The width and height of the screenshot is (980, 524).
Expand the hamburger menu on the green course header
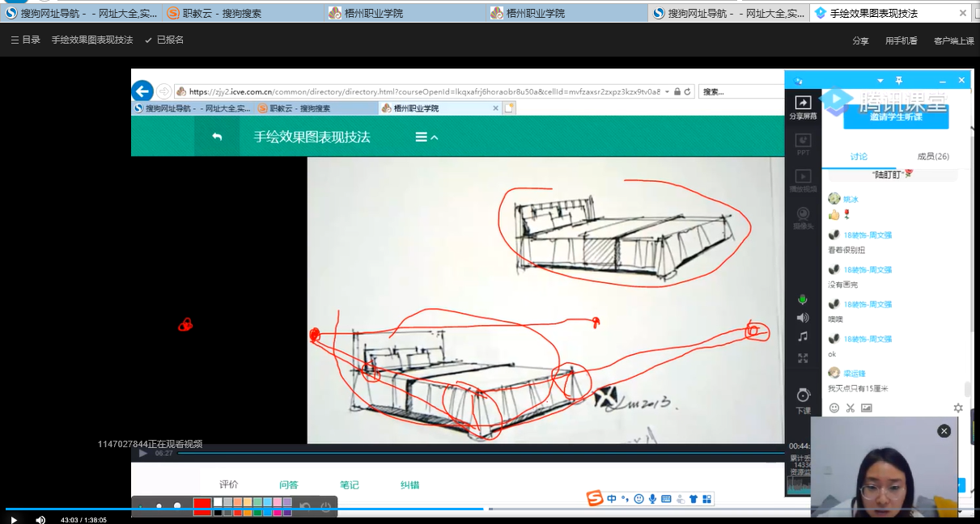click(426, 137)
